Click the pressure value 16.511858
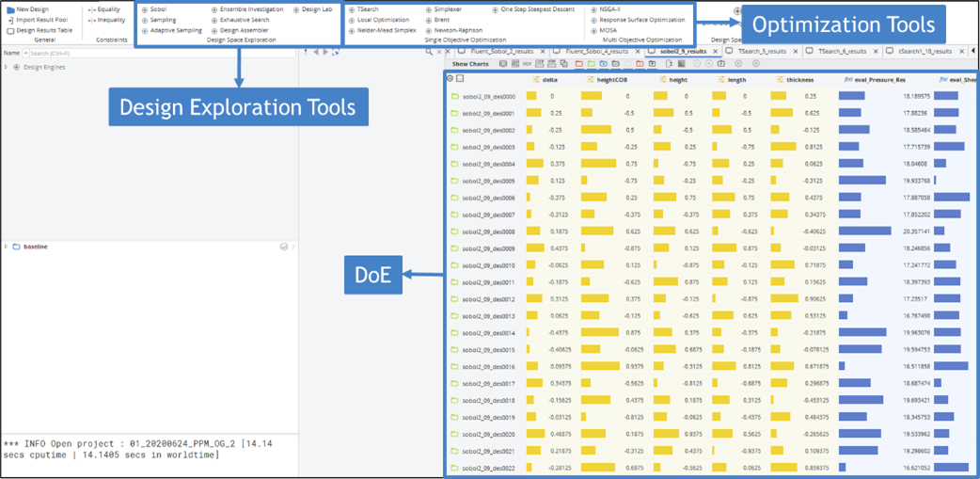The height and width of the screenshot is (479, 980). coord(917,366)
